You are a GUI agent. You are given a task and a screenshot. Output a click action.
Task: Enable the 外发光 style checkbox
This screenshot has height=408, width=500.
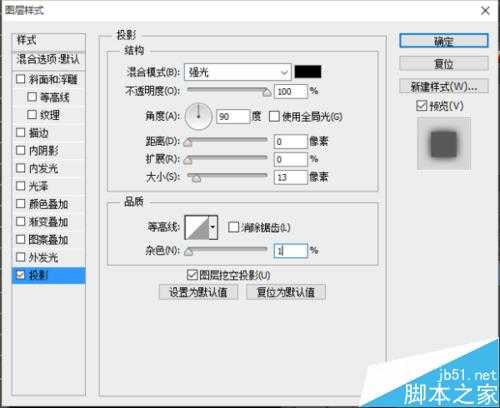click(21, 257)
